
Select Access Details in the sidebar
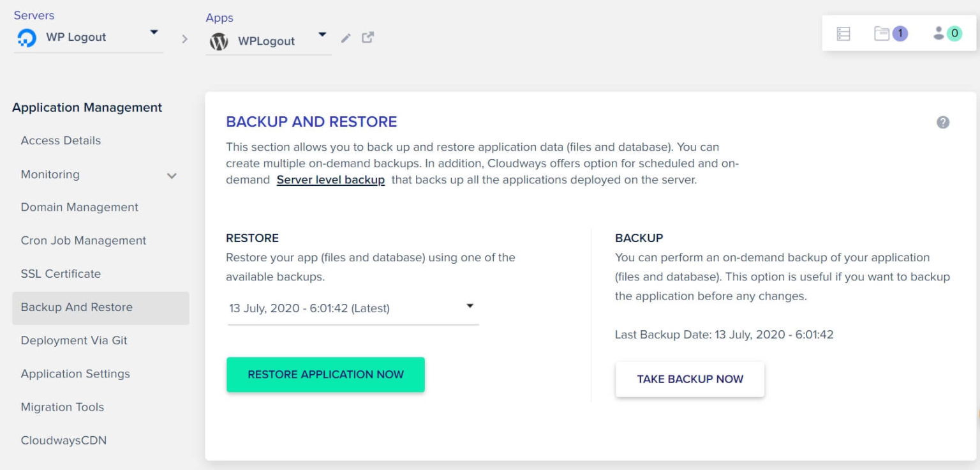point(61,140)
